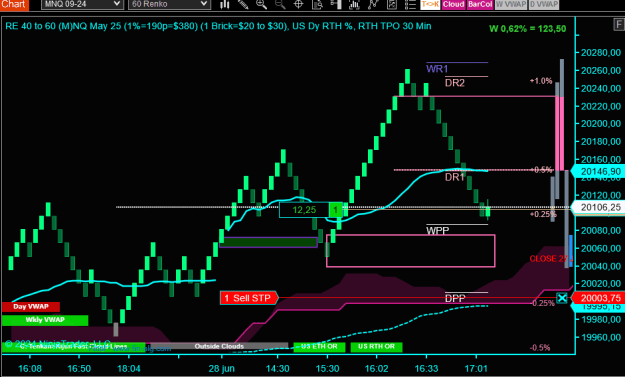Open the bar chart style icon

[x=225, y=4]
